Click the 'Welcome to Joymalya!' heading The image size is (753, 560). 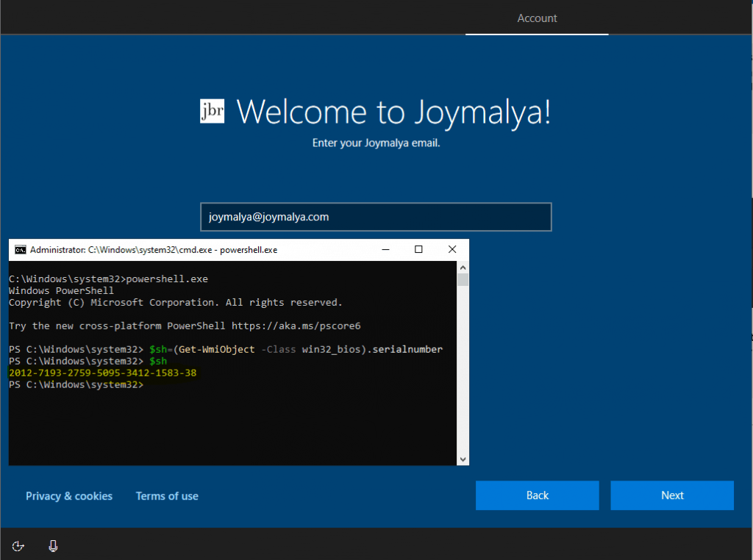pyautogui.click(x=393, y=112)
